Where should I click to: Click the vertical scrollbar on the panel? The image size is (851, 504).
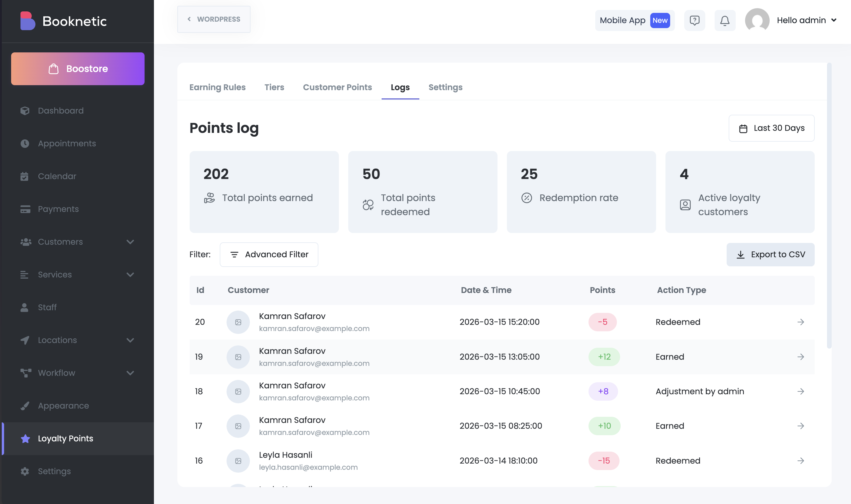tap(829, 205)
